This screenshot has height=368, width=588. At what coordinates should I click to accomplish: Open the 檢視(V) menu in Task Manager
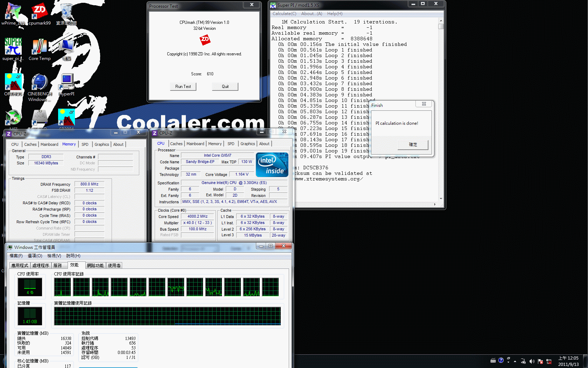click(x=54, y=256)
